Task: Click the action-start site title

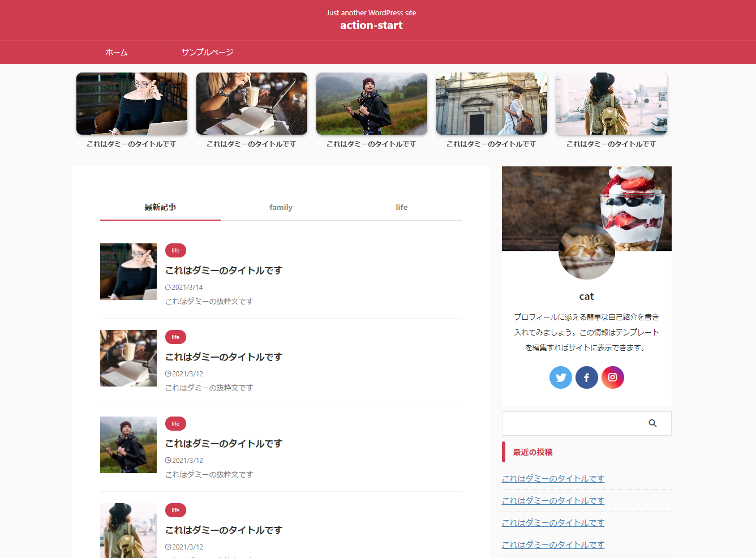Action: [x=371, y=25]
